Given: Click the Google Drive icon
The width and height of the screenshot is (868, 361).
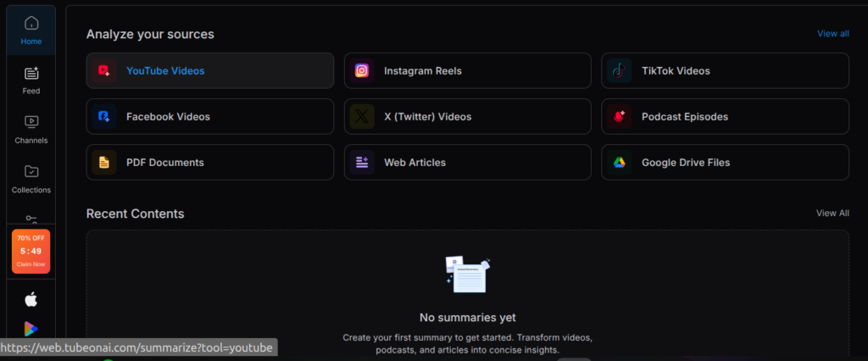Looking at the screenshot, I should coord(620,163).
